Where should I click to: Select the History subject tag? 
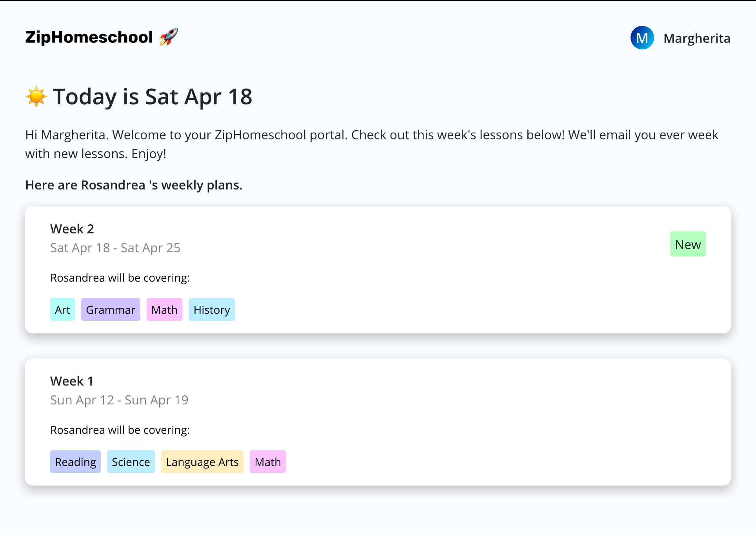point(212,309)
